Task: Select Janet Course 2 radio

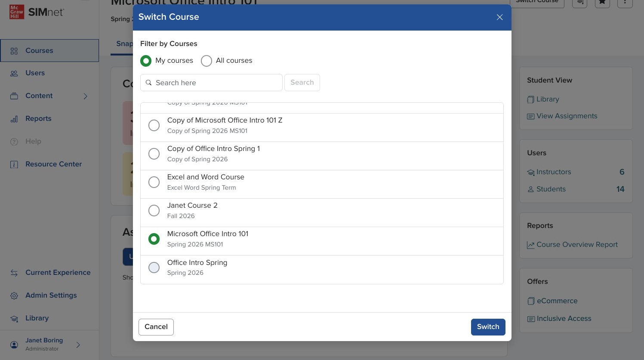Action: pyautogui.click(x=154, y=210)
